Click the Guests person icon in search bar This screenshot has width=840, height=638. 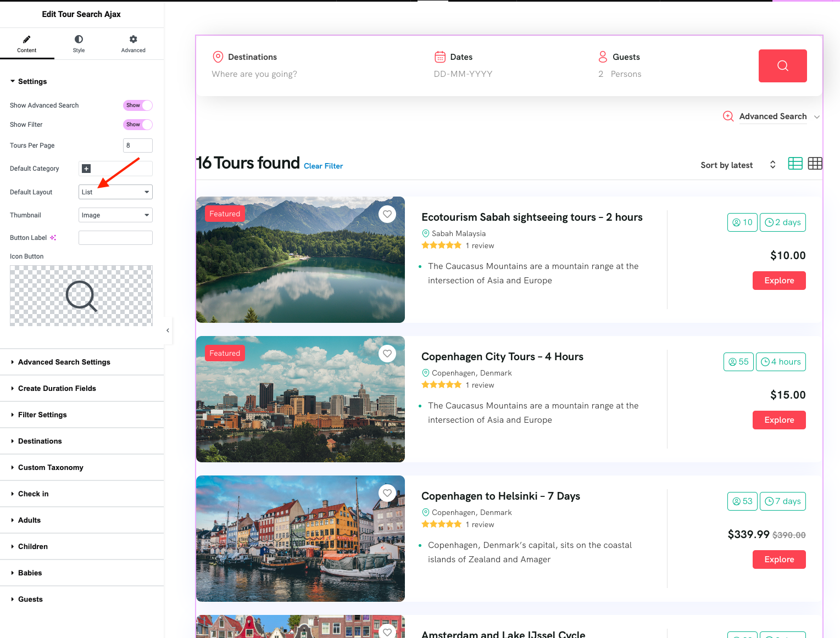603,57
